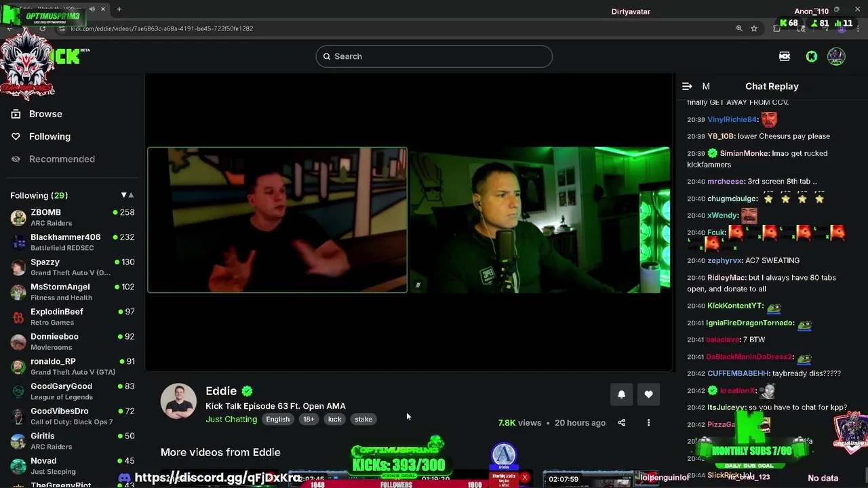
Task: Click Eddie's green verified badge
Action: (x=248, y=391)
